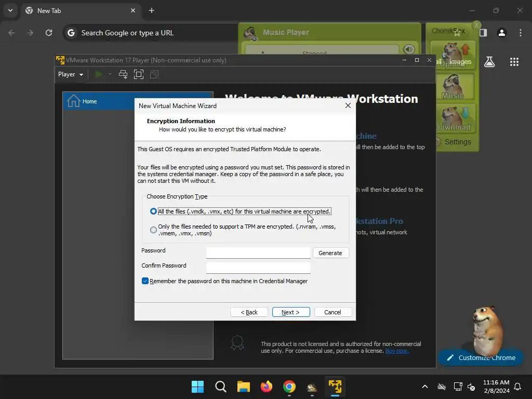
Task: Switch to VMware Player in the taskbar
Action: 335,387
